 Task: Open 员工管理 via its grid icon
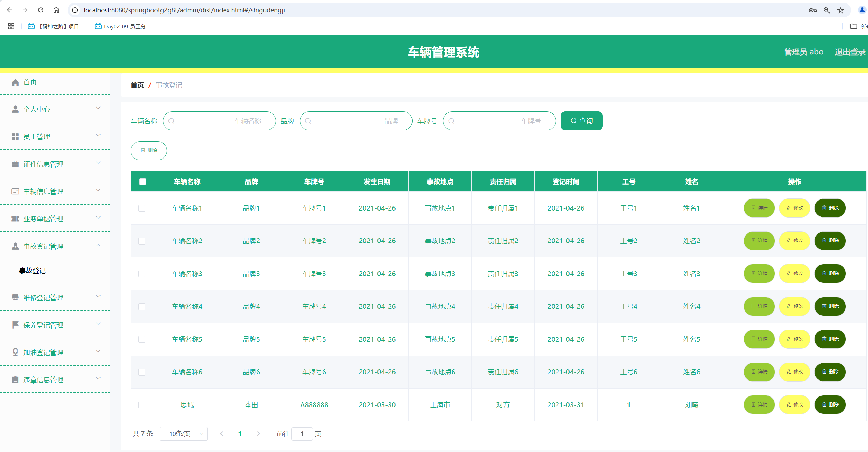click(x=15, y=136)
